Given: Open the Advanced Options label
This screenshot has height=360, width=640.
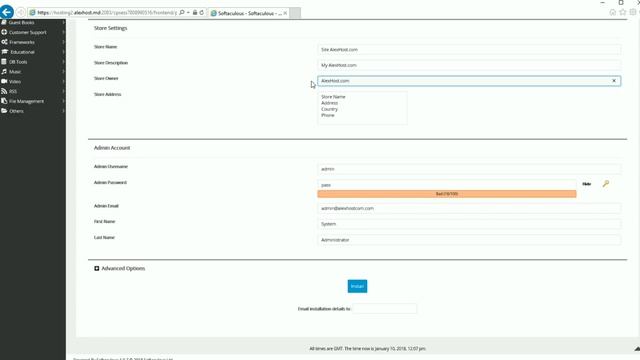Looking at the screenshot, I should point(123,268).
